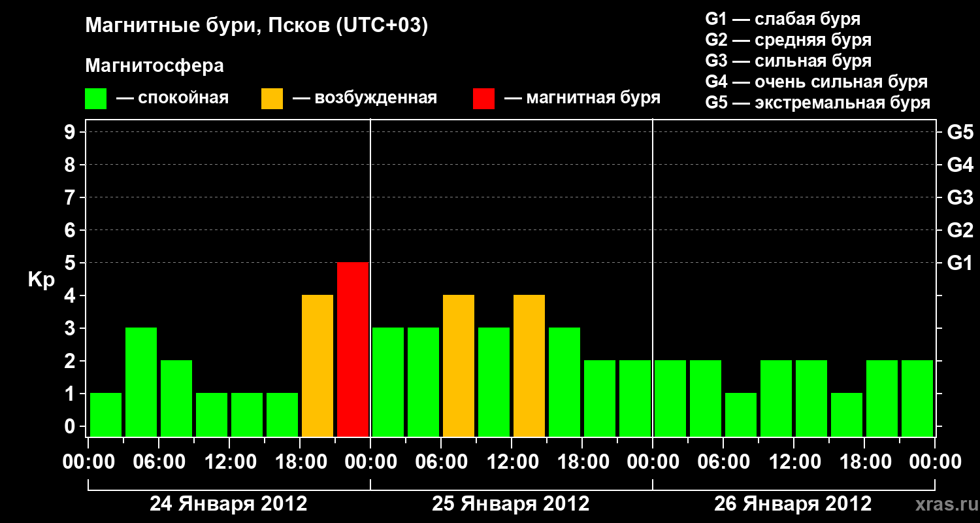The height and width of the screenshot is (523, 980).
Task: Click the 18:00 tick label under 26 January
Action: 864,462
